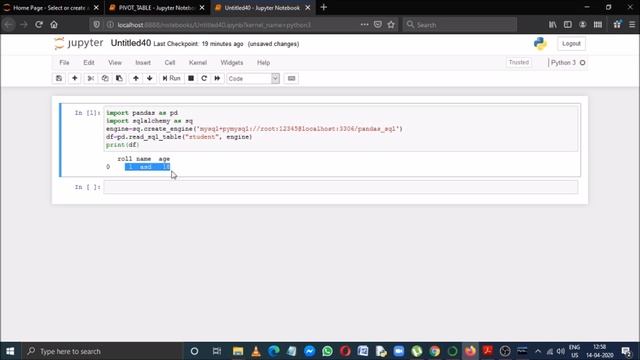This screenshot has width=640, height=360.
Task: Select the age column header in output
Action: (164, 159)
